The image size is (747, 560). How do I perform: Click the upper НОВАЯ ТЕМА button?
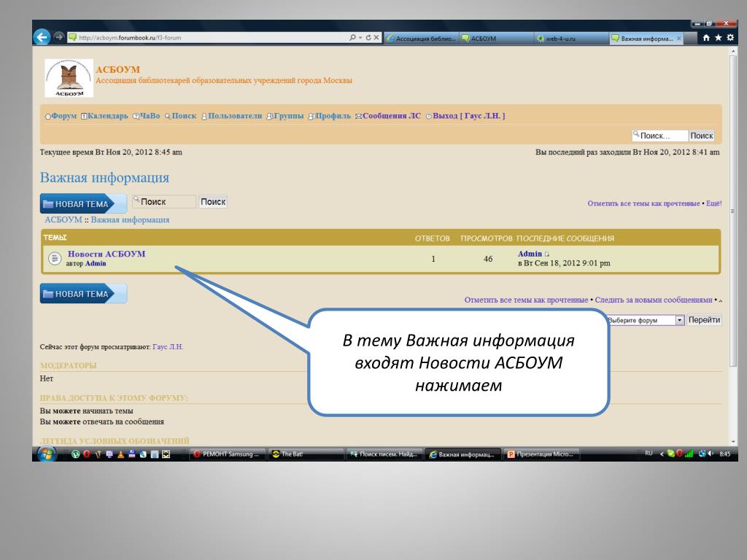(x=83, y=204)
